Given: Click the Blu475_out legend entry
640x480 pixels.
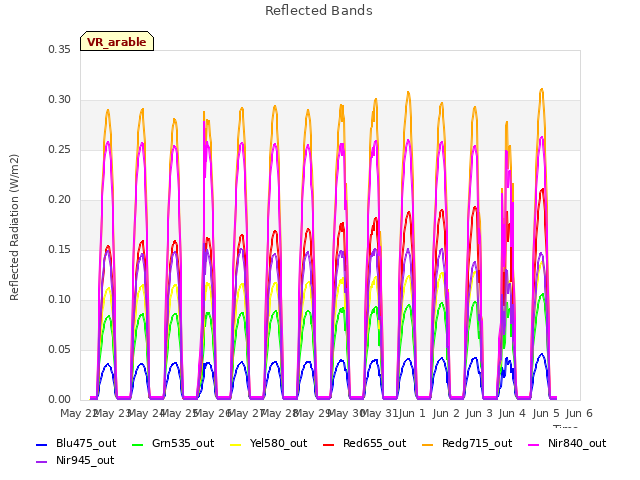Looking at the screenshot, I should point(76,443).
